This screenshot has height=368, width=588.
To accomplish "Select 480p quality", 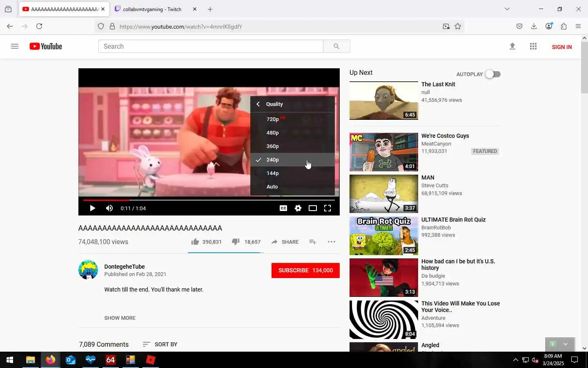I will [292, 132].
